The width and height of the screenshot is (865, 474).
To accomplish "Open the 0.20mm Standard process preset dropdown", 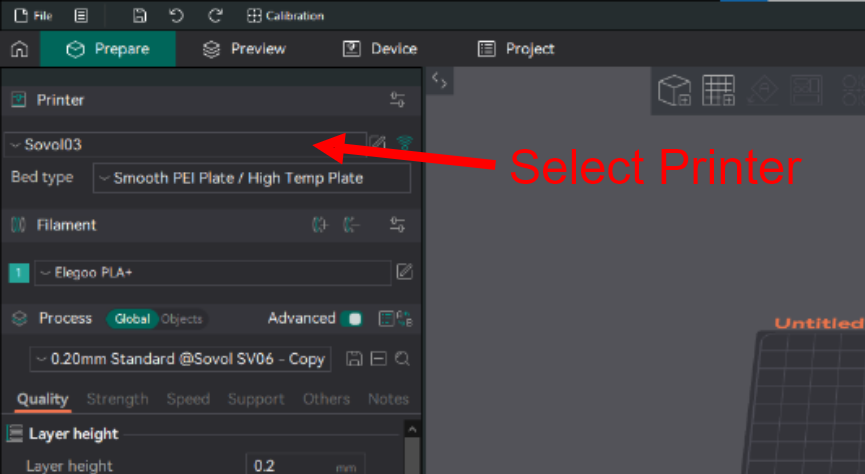I will coord(180,359).
